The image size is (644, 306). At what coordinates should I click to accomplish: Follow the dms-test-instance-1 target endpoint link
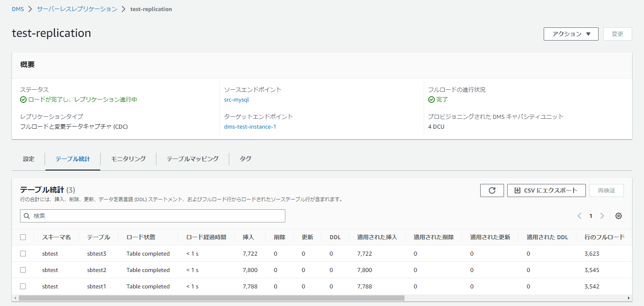coord(250,127)
